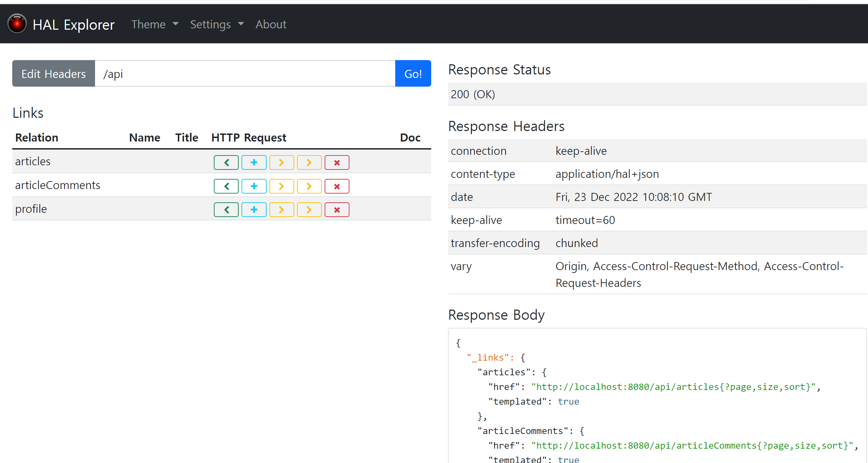Screen dimensions: 868x463
Task: Click the first yellow PUT button for articleComments
Action: coord(281,186)
